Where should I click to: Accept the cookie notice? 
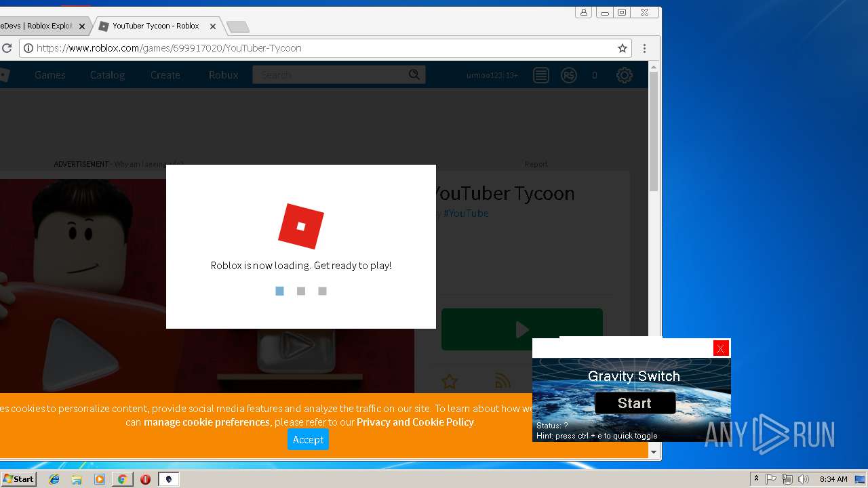[x=308, y=440]
